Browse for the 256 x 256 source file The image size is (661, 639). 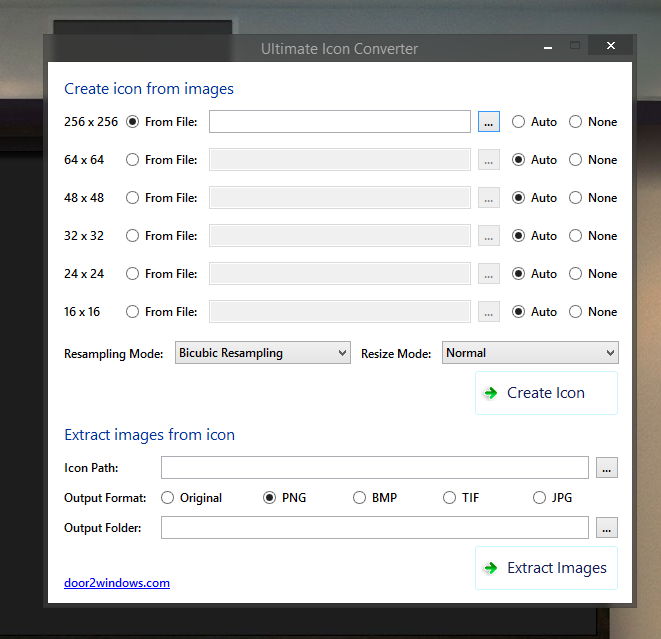pyautogui.click(x=489, y=122)
